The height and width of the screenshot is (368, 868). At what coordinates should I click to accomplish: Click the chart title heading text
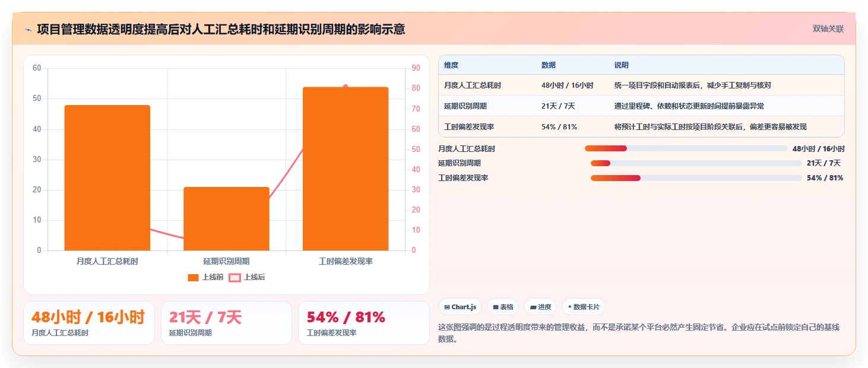point(221,29)
